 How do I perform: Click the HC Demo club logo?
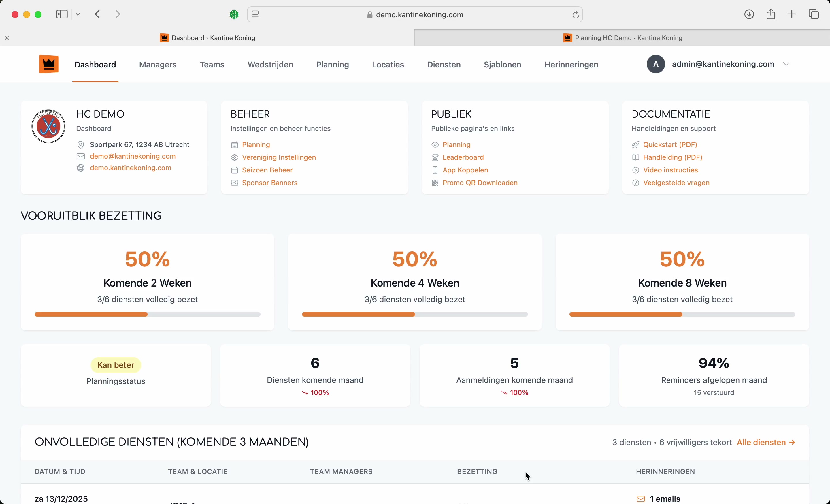[x=48, y=126]
